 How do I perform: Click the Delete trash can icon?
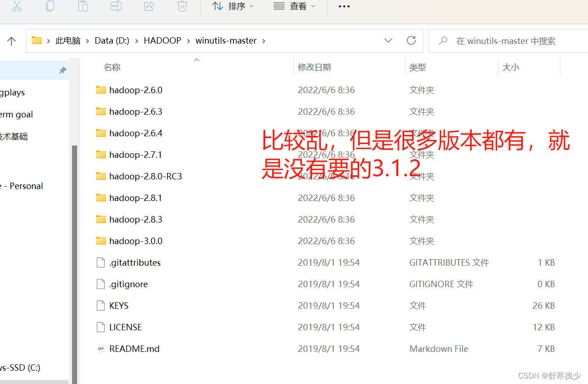(182, 6)
